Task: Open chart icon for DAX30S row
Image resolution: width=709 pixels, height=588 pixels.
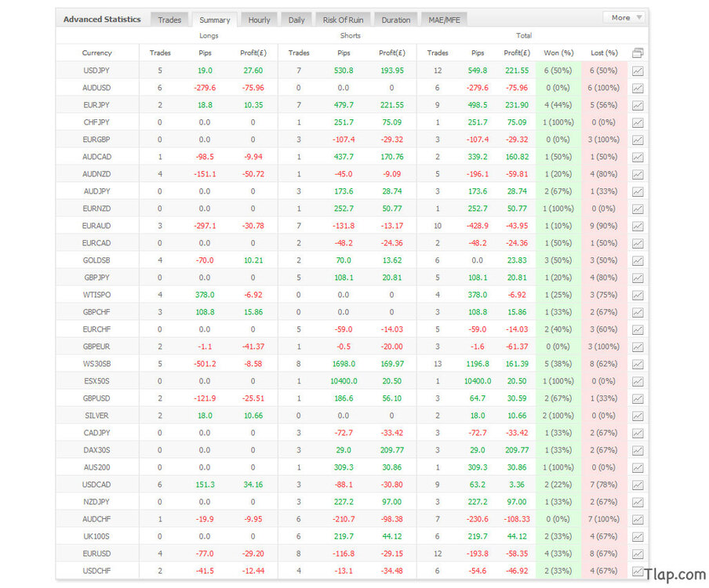Action: pyautogui.click(x=638, y=451)
